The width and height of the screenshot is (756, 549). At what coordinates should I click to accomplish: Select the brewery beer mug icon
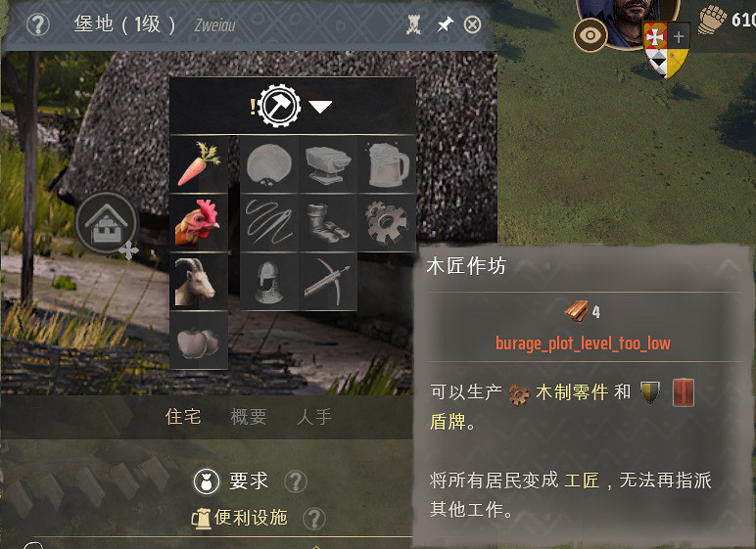387,164
